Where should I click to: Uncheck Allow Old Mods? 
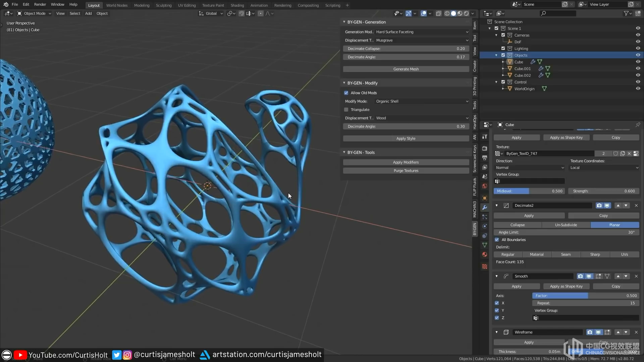click(346, 93)
